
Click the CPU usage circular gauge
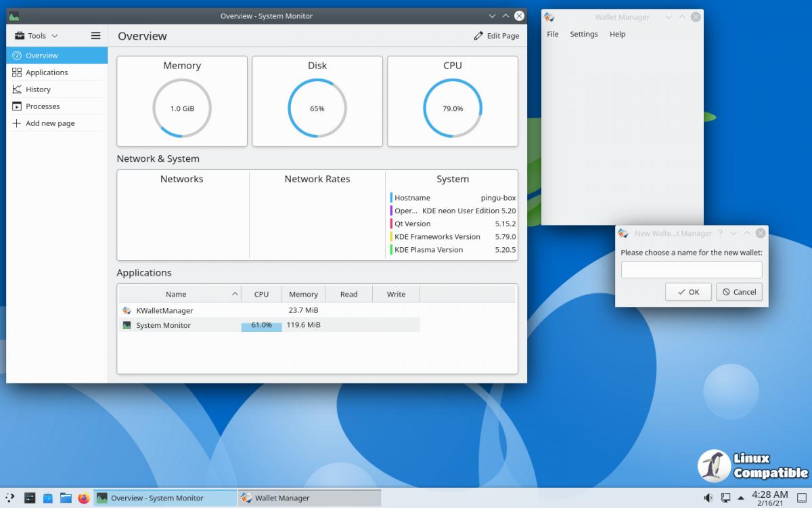[452, 108]
